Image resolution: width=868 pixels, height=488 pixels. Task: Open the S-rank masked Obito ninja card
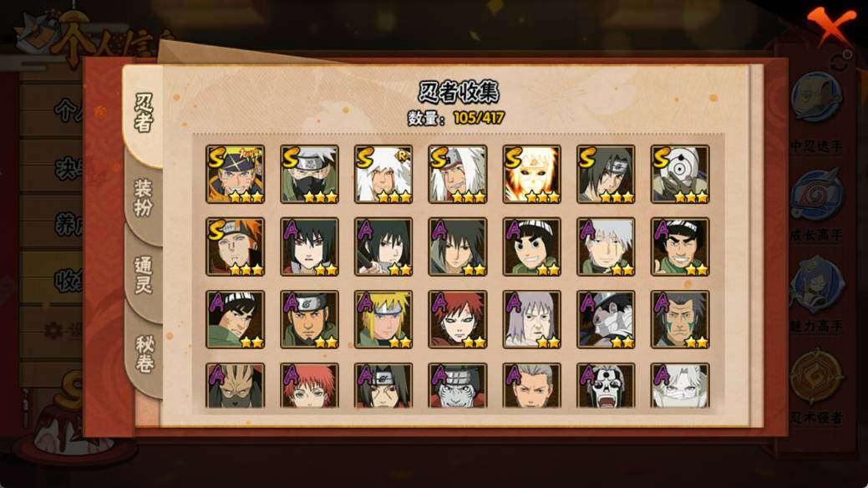pos(680,174)
